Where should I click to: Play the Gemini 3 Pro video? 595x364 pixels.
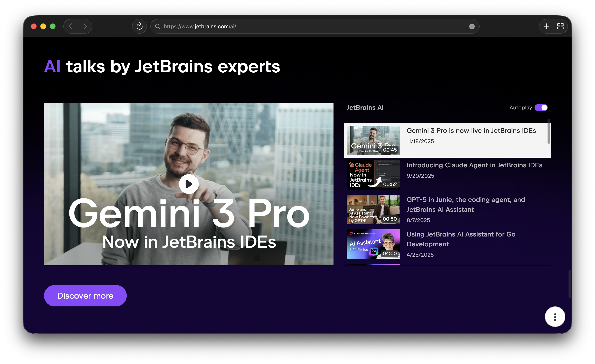pos(189,184)
